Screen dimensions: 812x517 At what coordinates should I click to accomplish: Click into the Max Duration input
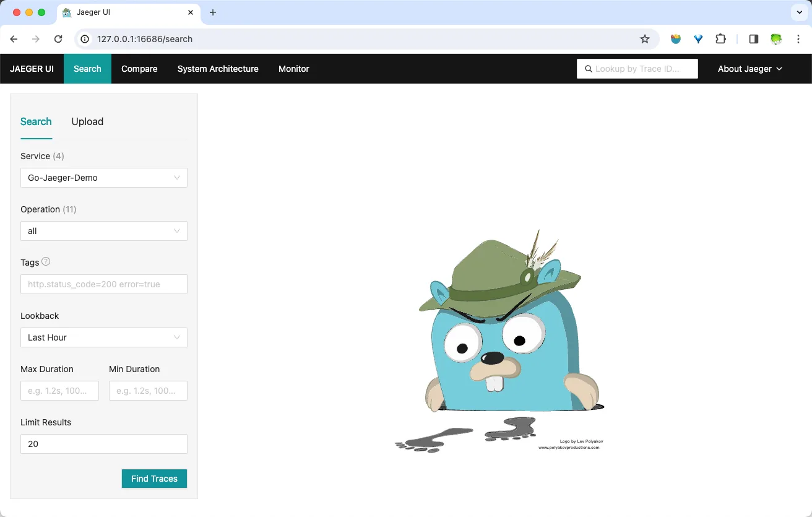click(x=59, y=391)
